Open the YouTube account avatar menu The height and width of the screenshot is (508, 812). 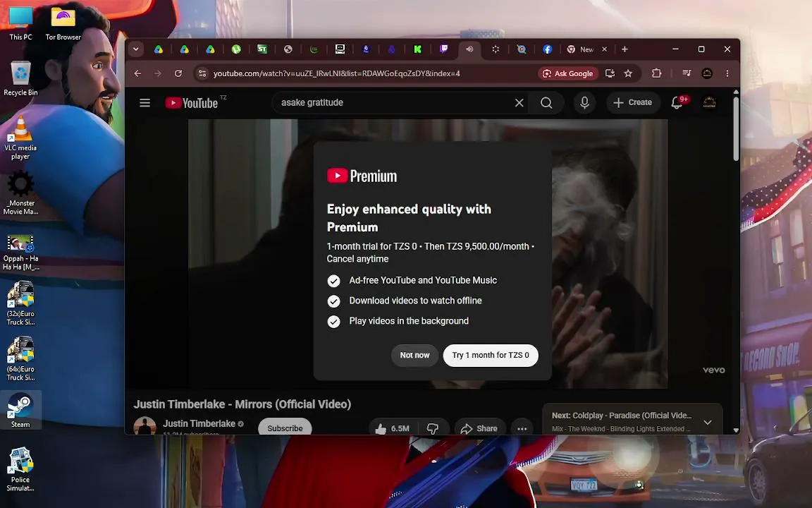(710, 102)
